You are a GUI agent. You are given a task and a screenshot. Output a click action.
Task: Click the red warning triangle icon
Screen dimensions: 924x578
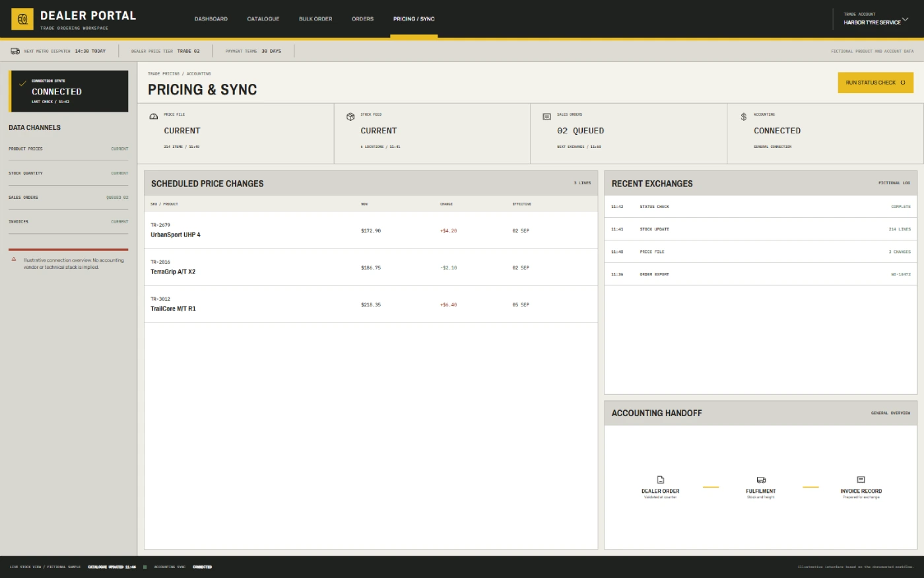pyautogui.click(x=14, y=259)
